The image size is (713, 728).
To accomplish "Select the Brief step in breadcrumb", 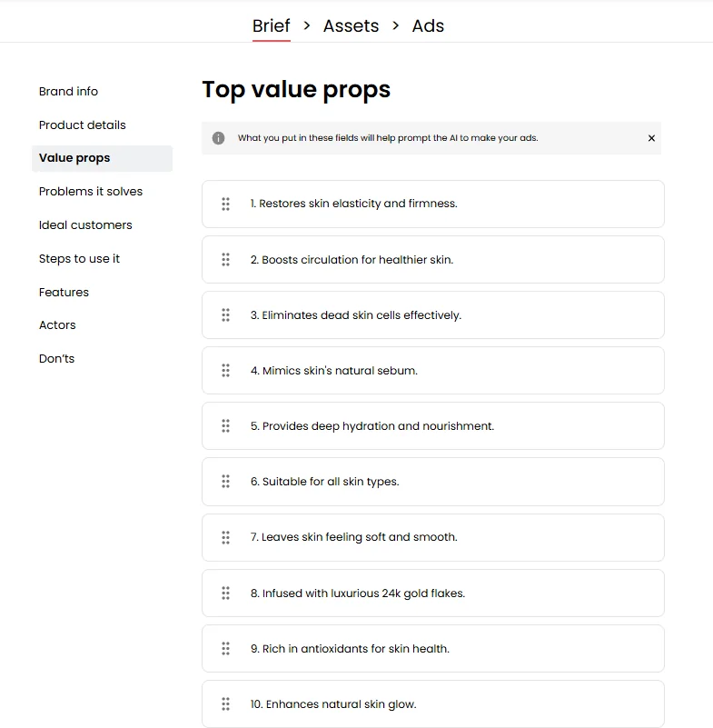I will 271,26.
